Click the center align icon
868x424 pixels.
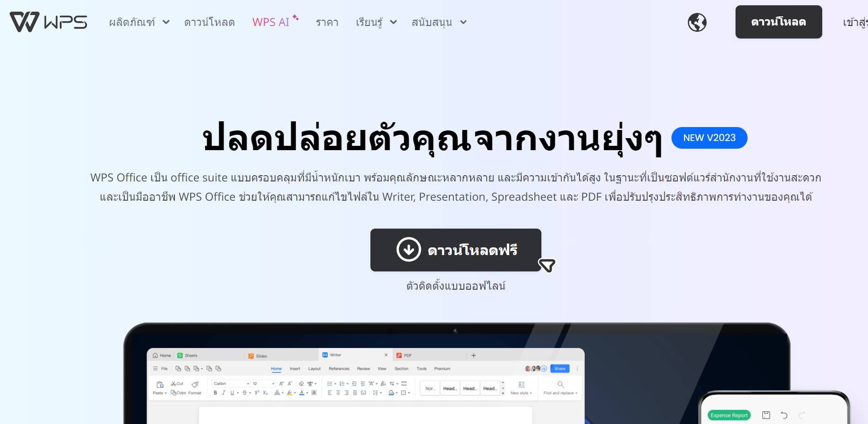(338, 393)
